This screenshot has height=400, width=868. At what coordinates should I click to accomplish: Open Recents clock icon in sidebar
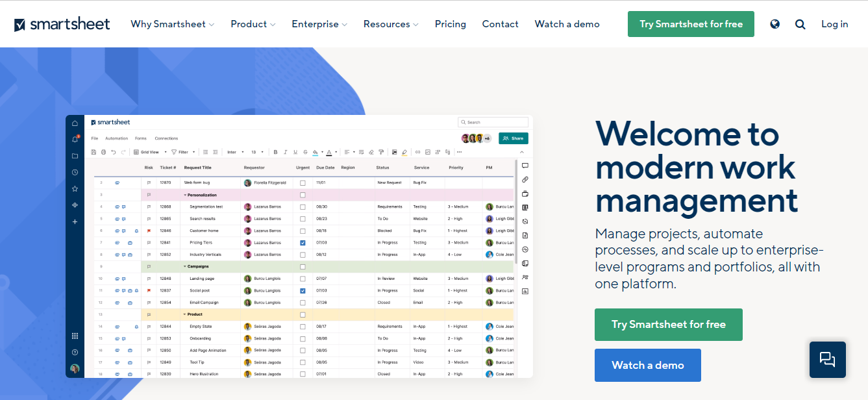[x=75, y=172]
